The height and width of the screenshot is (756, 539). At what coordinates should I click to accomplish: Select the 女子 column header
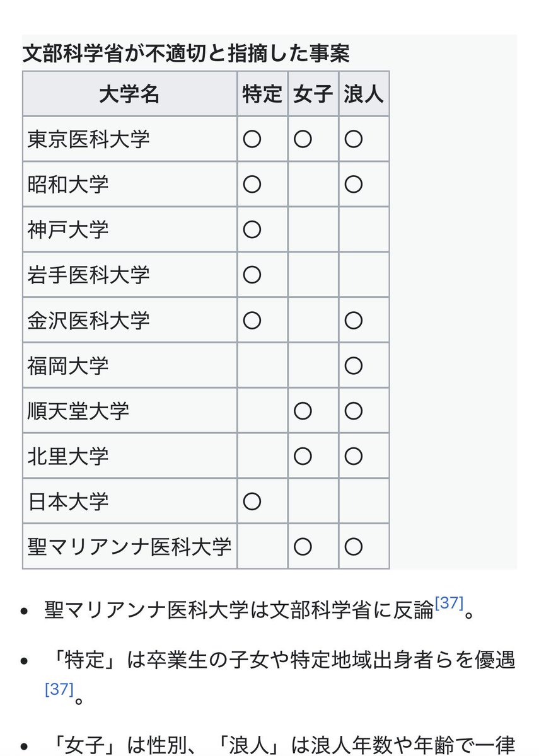click(x=313, y=94)
